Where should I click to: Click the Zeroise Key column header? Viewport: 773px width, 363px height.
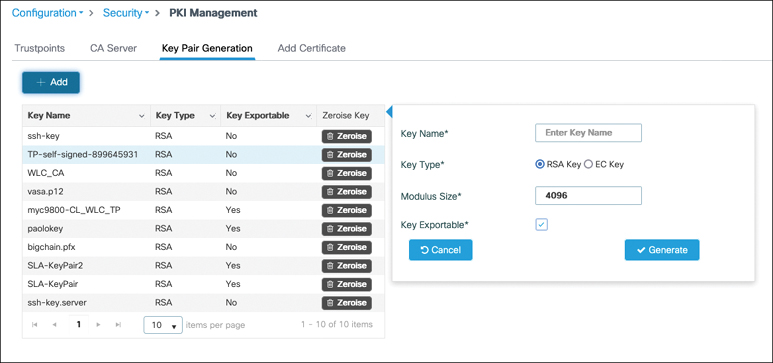point(346,116)
